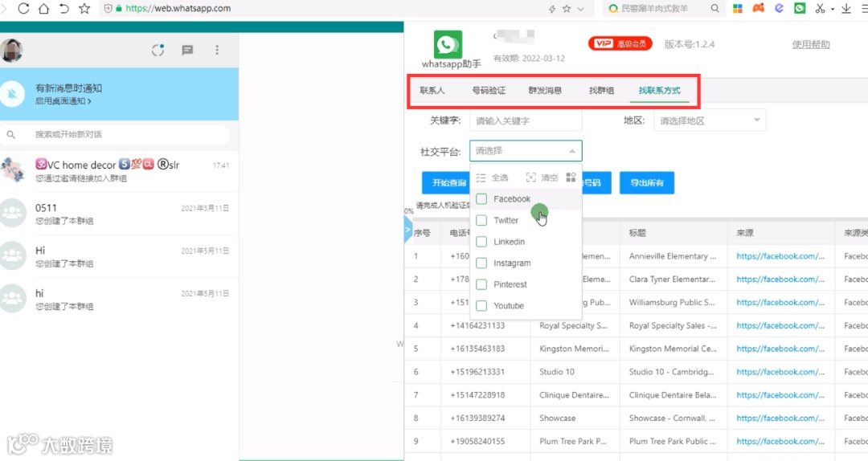Click the 开始查询 start query button
Screen dimensions: 868x461
click(x=446, y=182)
